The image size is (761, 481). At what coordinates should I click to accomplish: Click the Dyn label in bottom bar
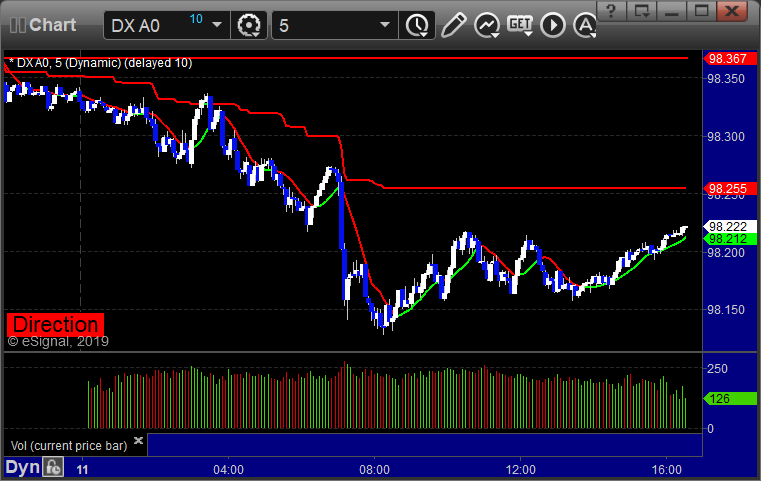[22, 468]
